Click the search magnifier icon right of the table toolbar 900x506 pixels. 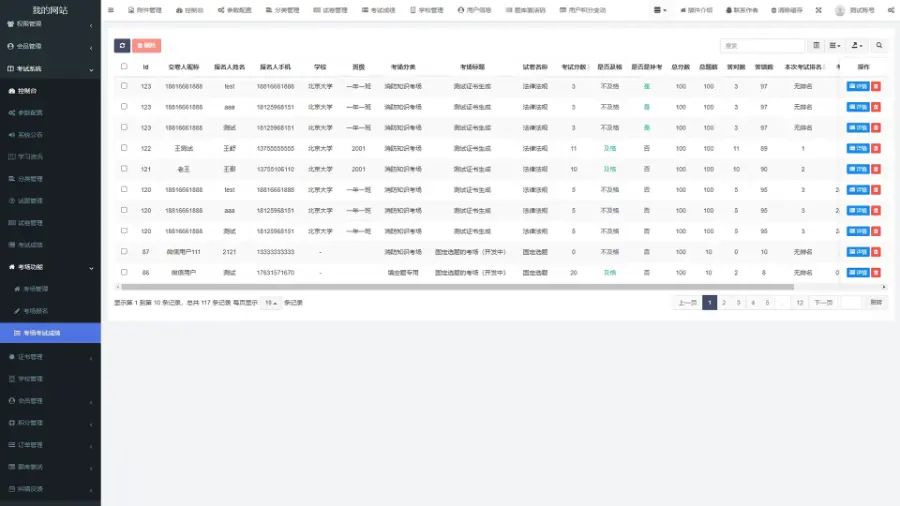(879, 46)
